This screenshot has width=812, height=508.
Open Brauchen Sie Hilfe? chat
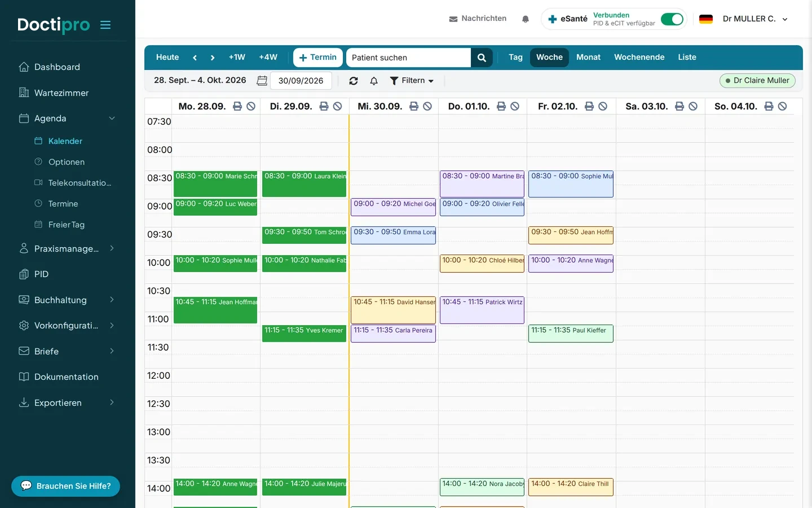click(65, 486)
